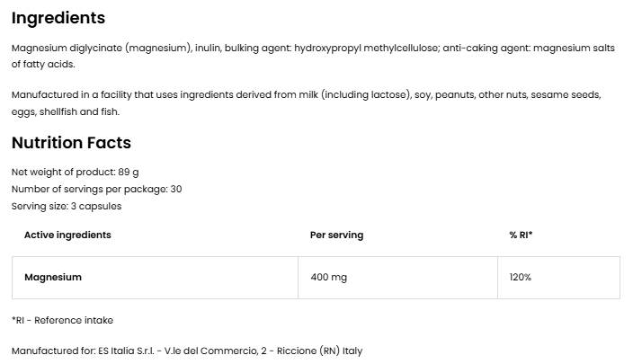Click the Per serving column header

point(336,235)
